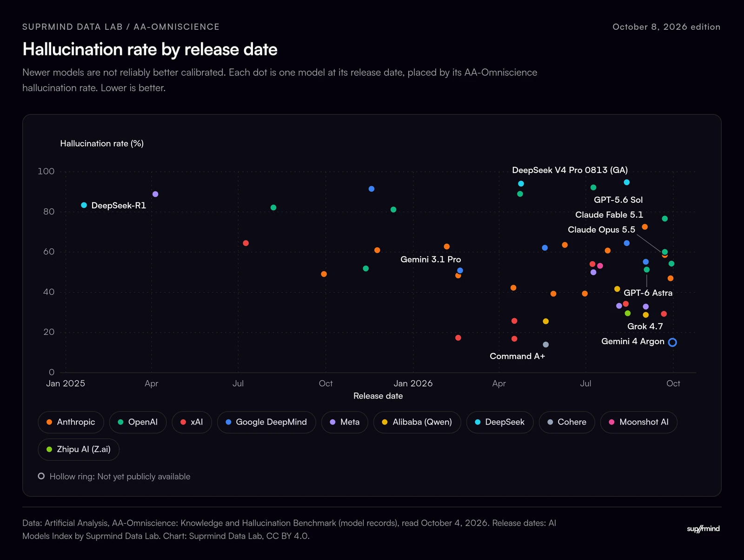Click the Hallucination rate (%) axis title
This screenshot has height=560, width=744.
[102, 144]
